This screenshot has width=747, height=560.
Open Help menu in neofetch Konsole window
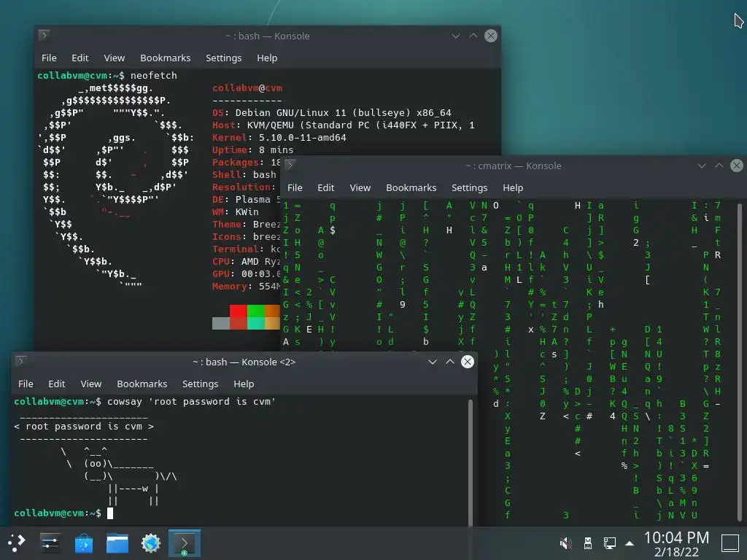coord(267,58)
